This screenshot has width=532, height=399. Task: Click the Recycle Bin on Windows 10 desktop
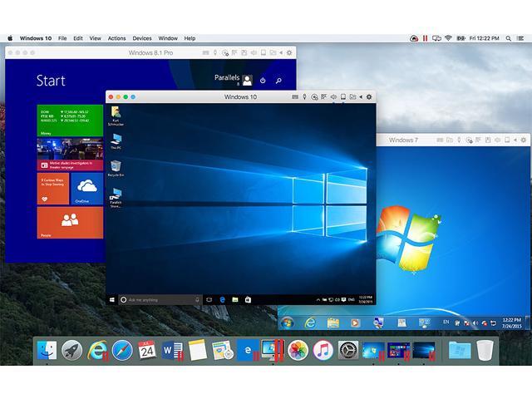point(116,169)
